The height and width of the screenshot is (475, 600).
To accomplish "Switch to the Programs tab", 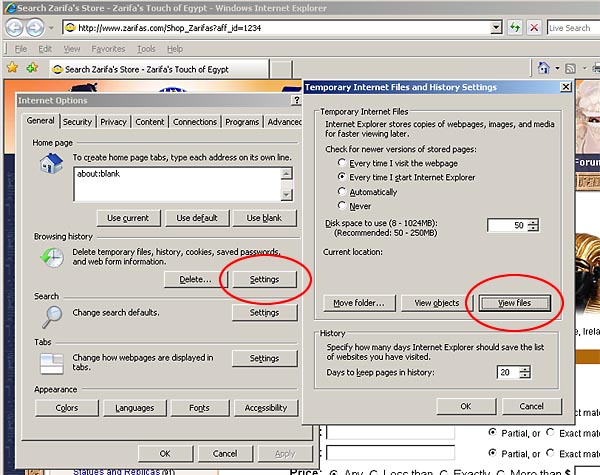I will click(242, 122).
